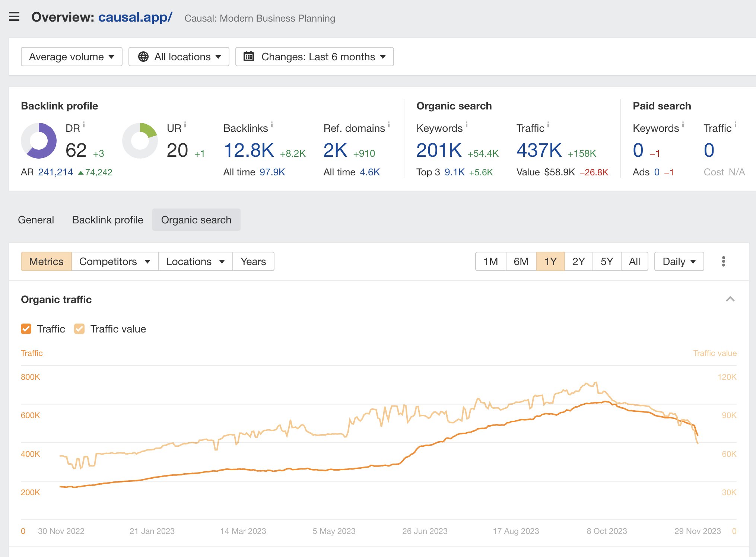Viewport: 756px width, 557px height.
Task: Open the causal.app/ domain link
Action: [x=135, y=17]
